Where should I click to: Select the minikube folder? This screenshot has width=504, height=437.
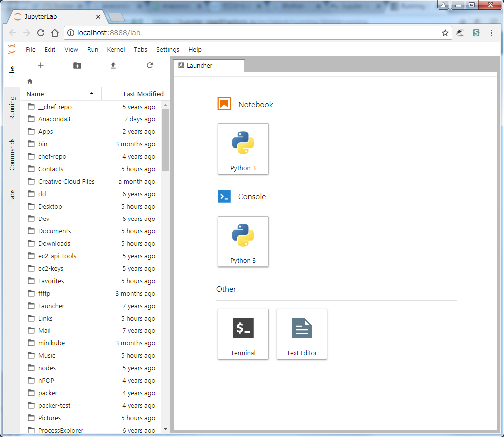[91, 343]
